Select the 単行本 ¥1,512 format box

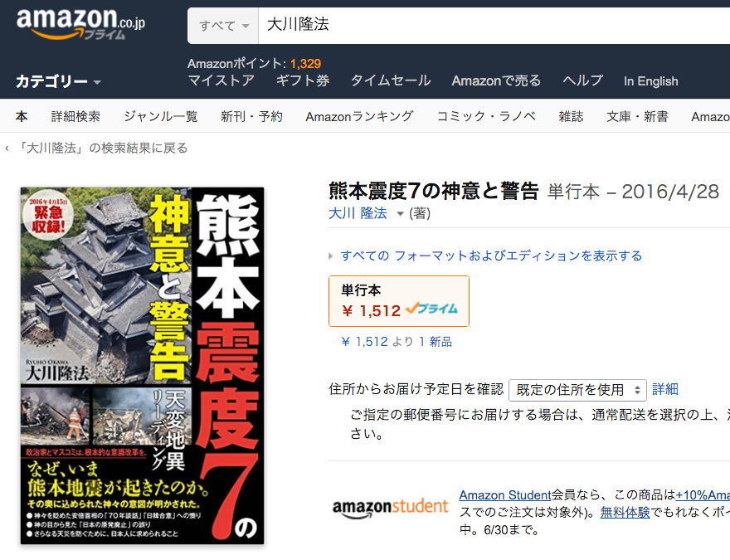point(399,301)
